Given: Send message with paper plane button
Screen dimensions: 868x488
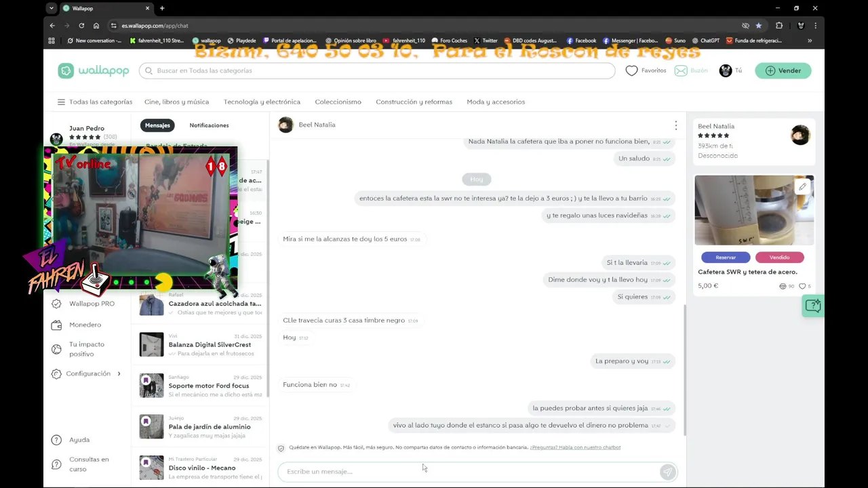Looking at the screenshot, I should (x=668, y=472).
